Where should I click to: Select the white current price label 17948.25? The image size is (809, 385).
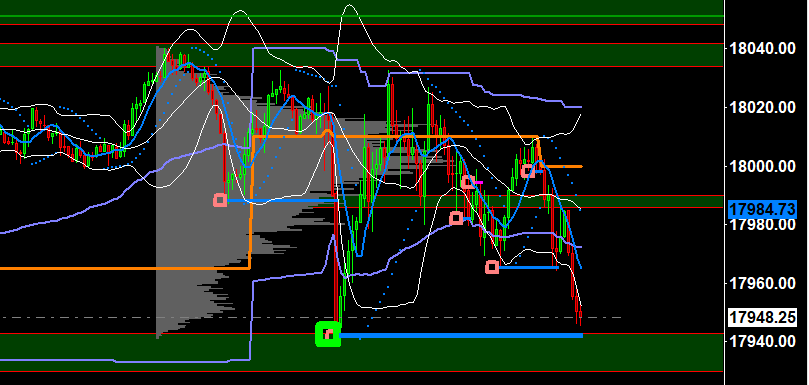(762, 317)
